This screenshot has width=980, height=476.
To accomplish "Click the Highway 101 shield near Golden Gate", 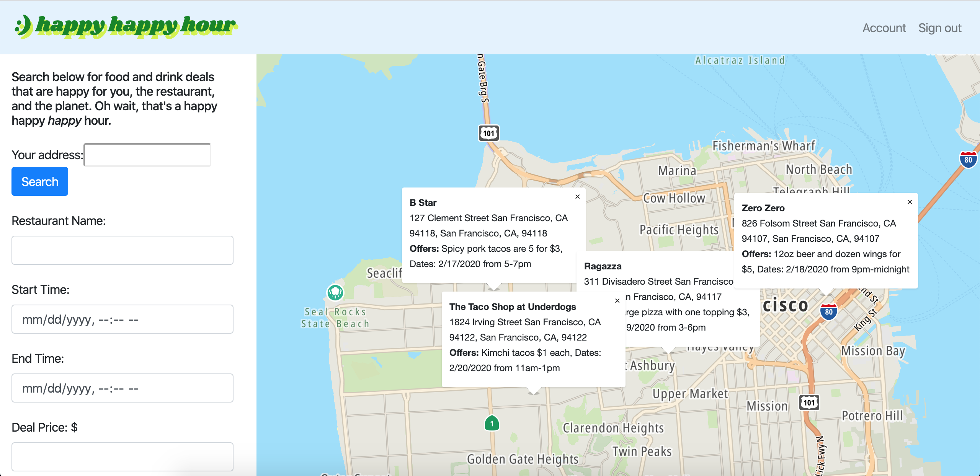I will (x=488, y=133).
